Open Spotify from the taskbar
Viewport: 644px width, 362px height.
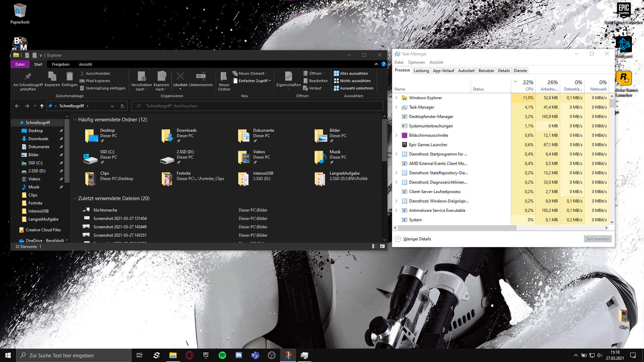coord(222,355)
